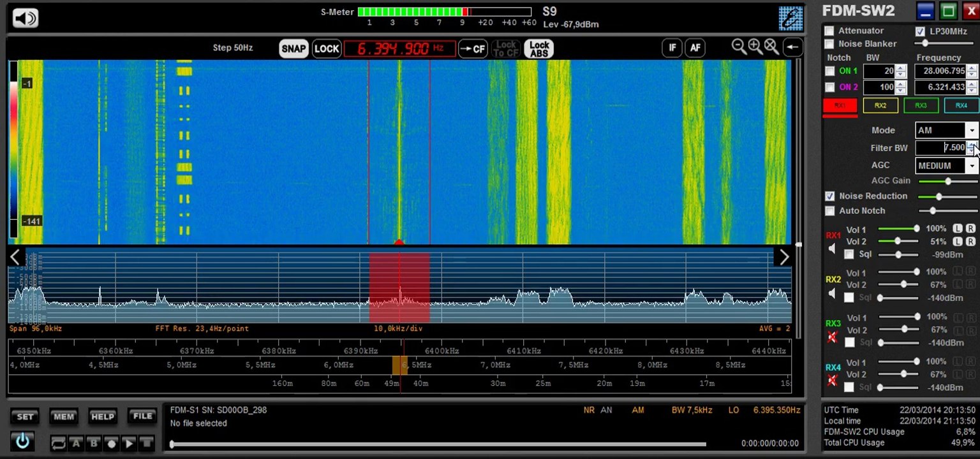Adjust the Noise Blanker slider
The width and height of the screenshot is (980, 459).
(948, 43)
